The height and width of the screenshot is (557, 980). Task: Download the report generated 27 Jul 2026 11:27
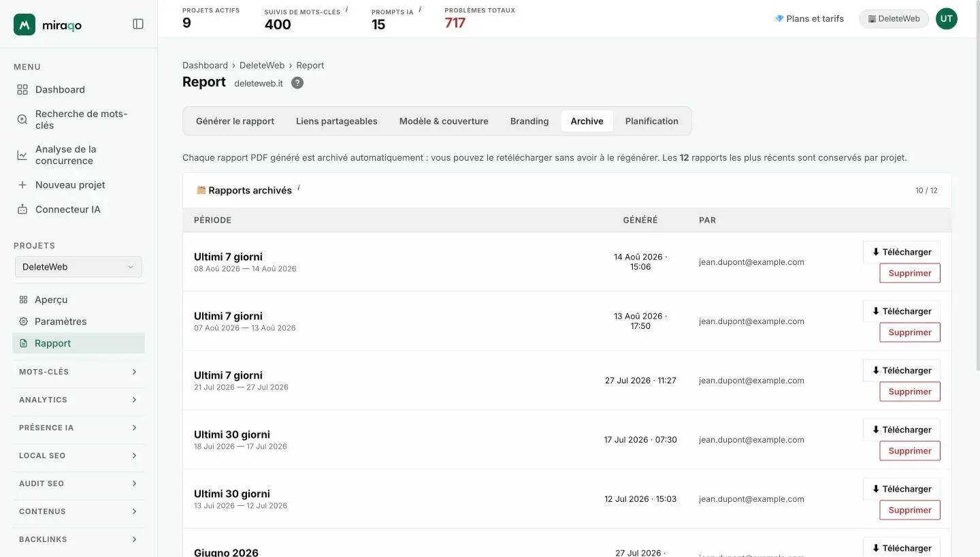pos(902,370)
